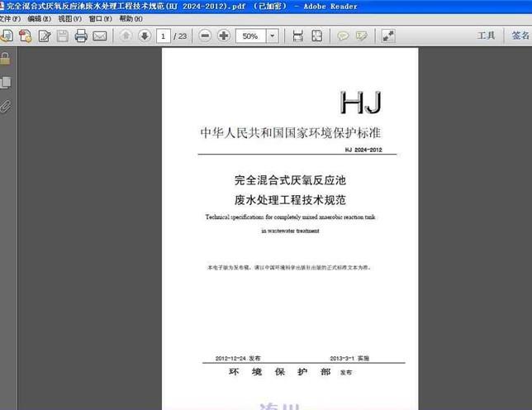The image size is (532, 410).
Task: Click the text 中华人民共和国国家环境保护标准
Action: 291,133
